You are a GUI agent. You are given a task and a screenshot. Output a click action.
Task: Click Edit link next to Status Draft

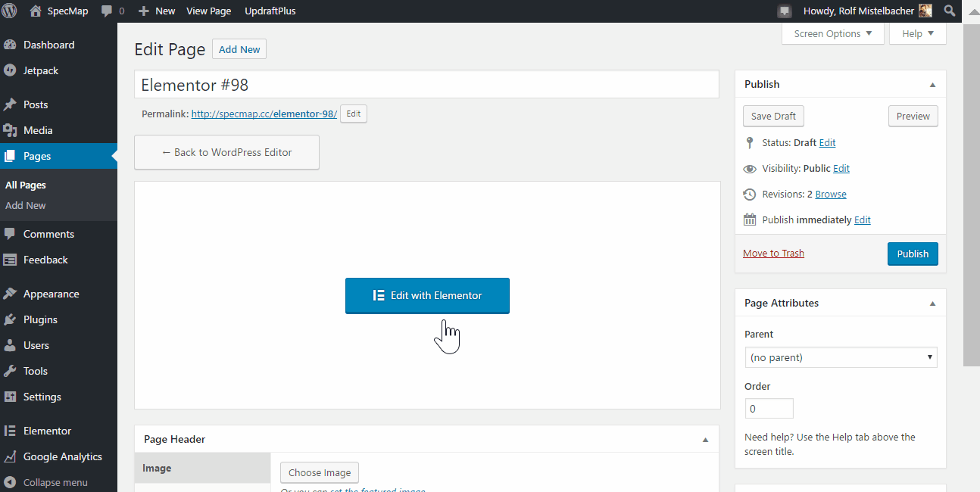point(827,142)
